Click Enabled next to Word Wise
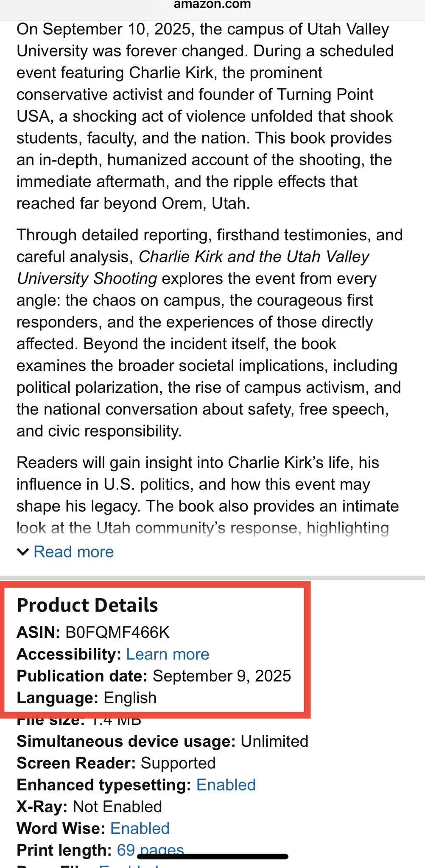The width and height of the screenshot is (425, 868). pos(140,829)
